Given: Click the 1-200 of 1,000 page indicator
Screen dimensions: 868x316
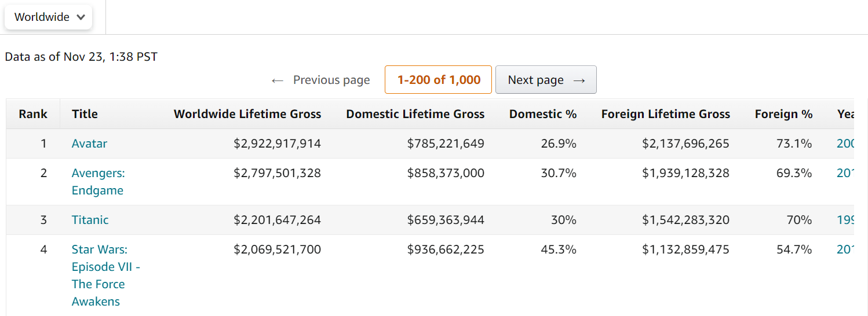Looking at the screenshot, I should click(x=439, y=80).
